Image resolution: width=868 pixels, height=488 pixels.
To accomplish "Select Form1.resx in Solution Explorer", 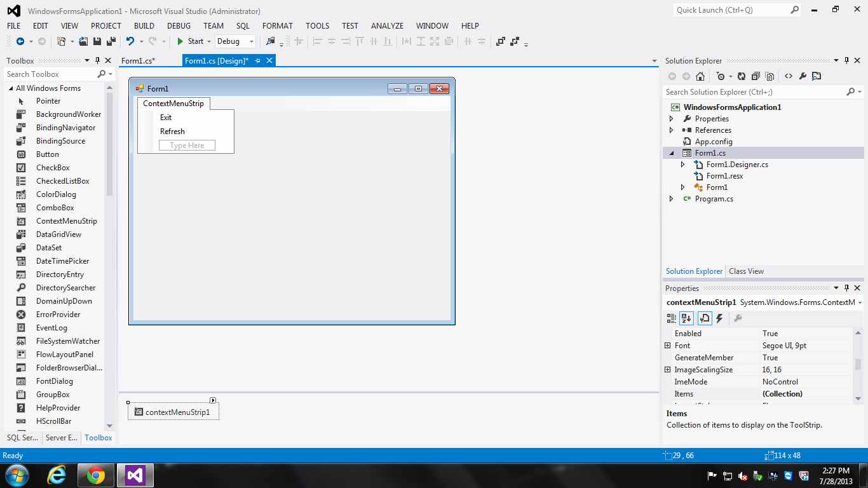I will pyautogui.click(x=725, y=176).
